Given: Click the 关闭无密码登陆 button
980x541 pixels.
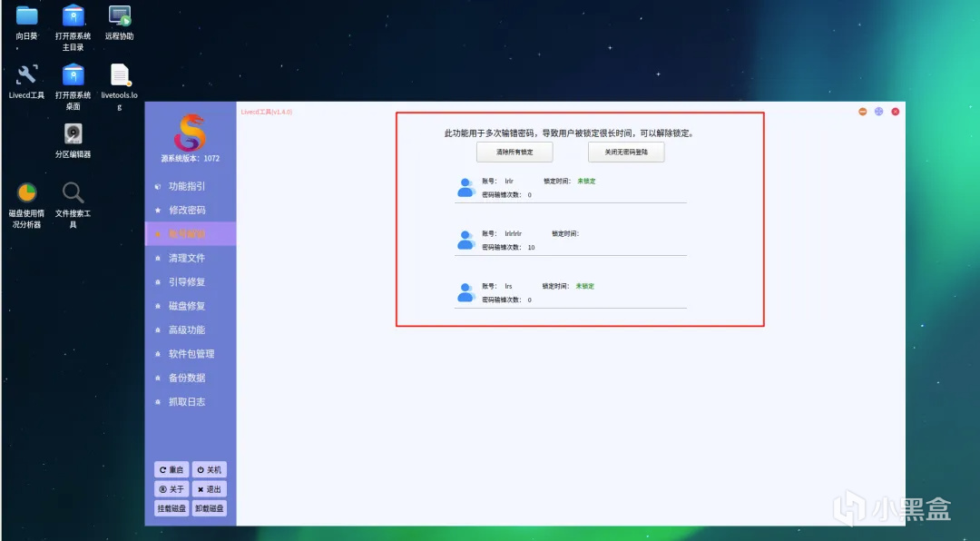Looking at the screenshot, I should coord(625,152).
